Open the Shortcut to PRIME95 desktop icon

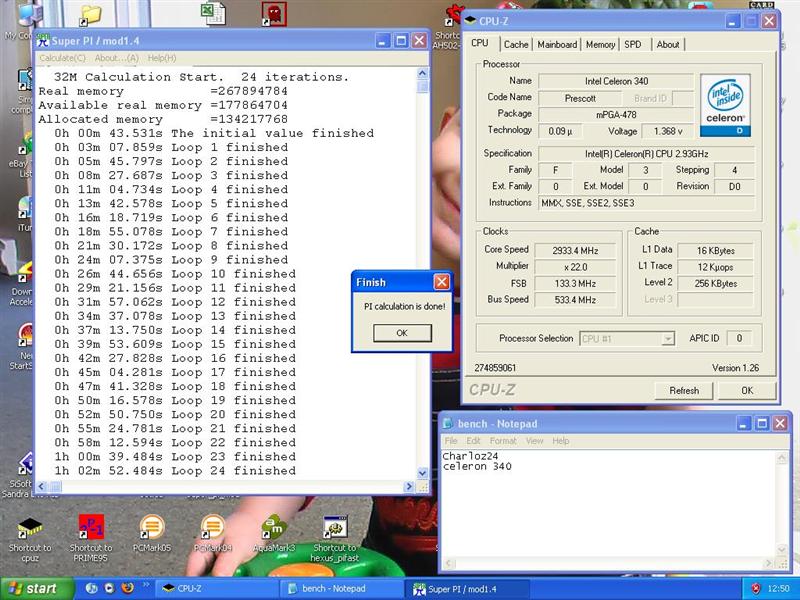coord(91,538)
